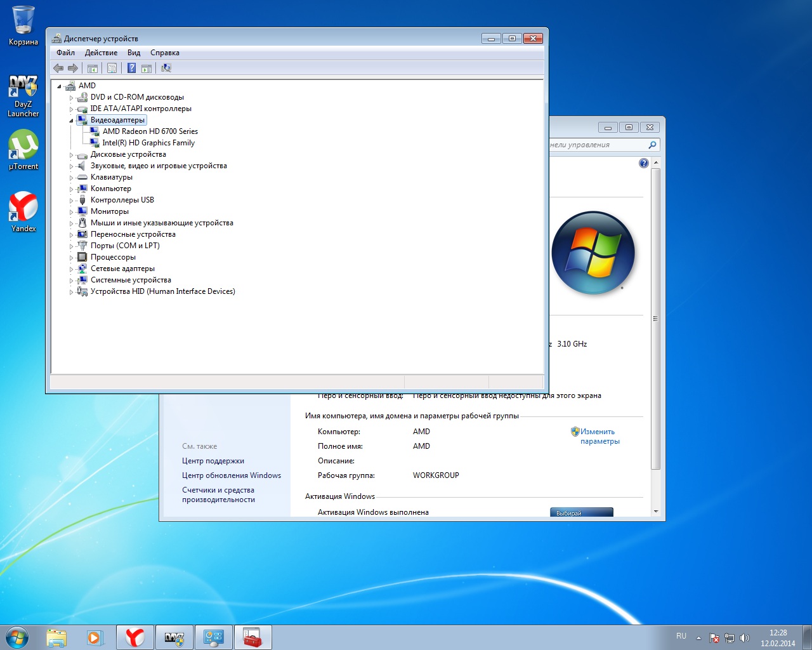
Task: Click the Контроллеры USB icon
Action: 82,200
